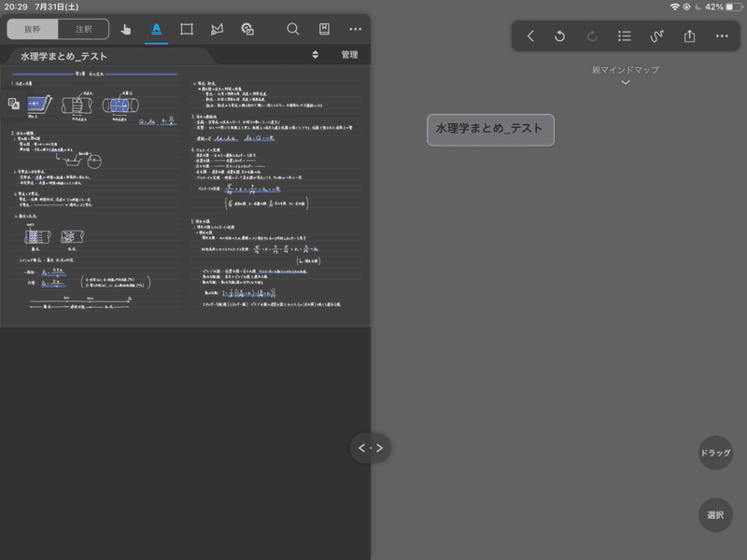Image resolution: width=747 pixels, height=560 pixels.
Task: Select the rectangle excerpt tool
Action: (x=186, y=29)
